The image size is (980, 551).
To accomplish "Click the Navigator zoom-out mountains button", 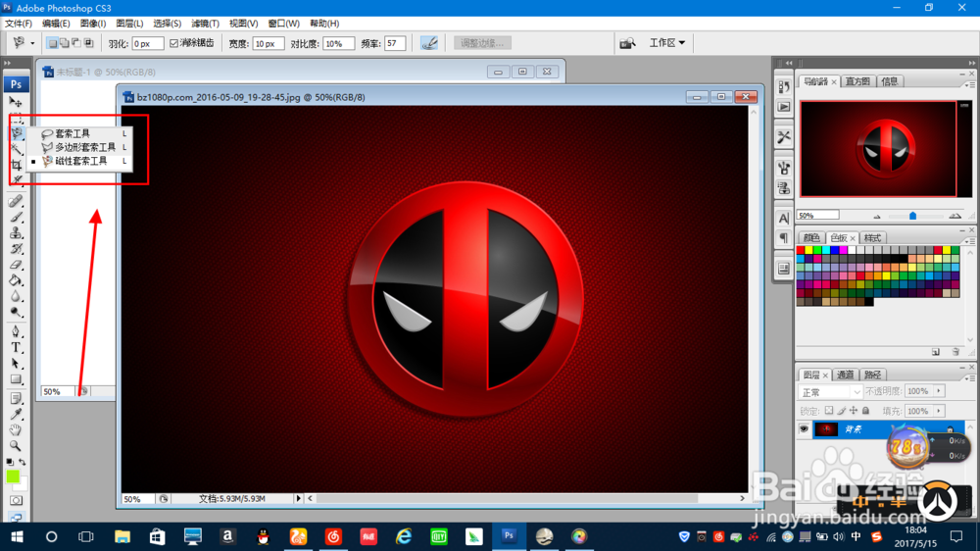I will pyautogui.click(x=877, y=217).
